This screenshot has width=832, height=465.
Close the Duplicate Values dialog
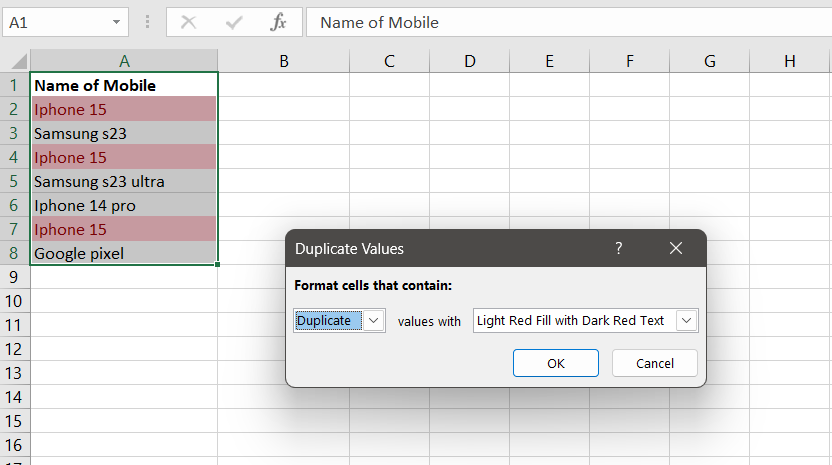676,248
